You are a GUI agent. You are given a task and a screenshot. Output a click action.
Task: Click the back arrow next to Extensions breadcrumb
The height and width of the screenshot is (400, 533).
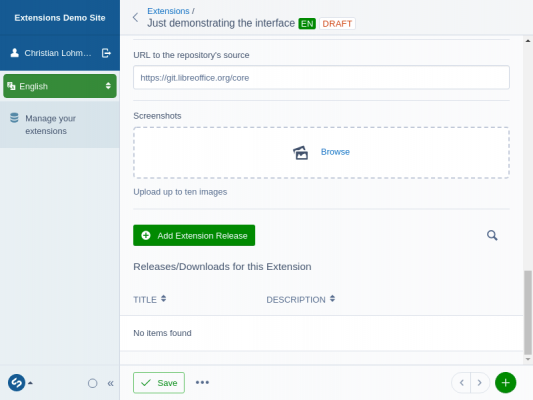(x=136, y=17)
